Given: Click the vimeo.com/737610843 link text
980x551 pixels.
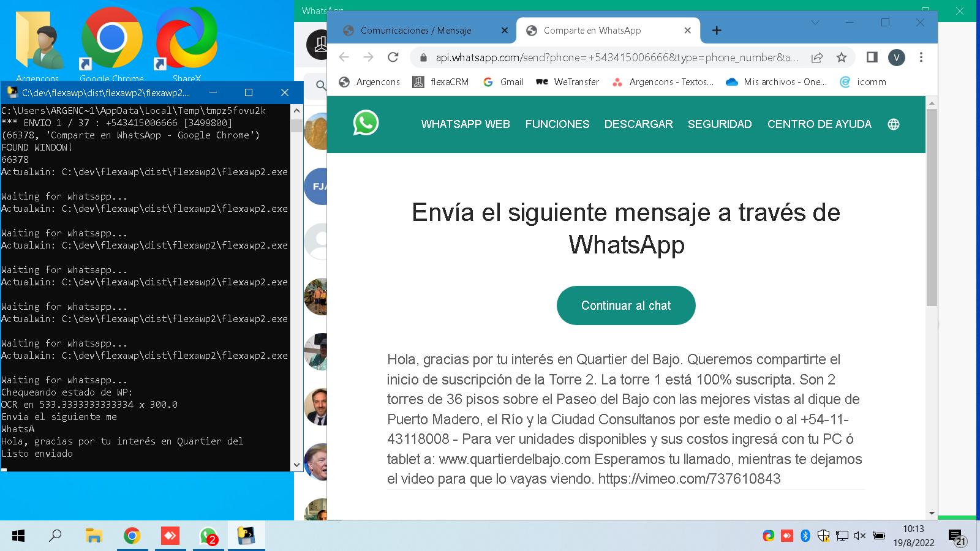Looking at the screenshot, I should [x=689, y=479].
